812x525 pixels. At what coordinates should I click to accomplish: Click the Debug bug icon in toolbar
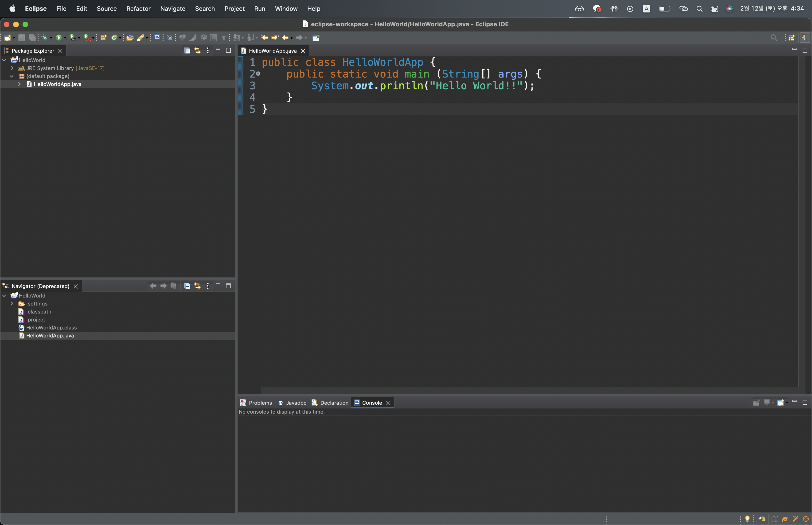pos(45,38)
